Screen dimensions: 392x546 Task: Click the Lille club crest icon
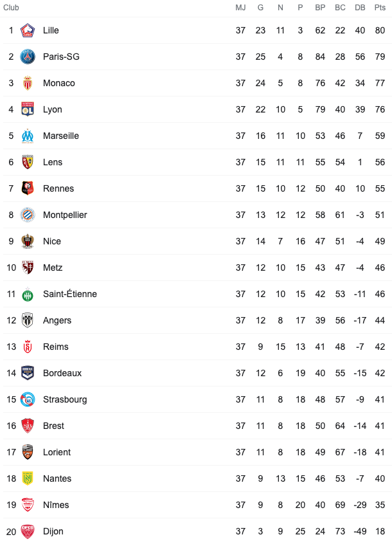pyautogui.click(x=28, y=30)
